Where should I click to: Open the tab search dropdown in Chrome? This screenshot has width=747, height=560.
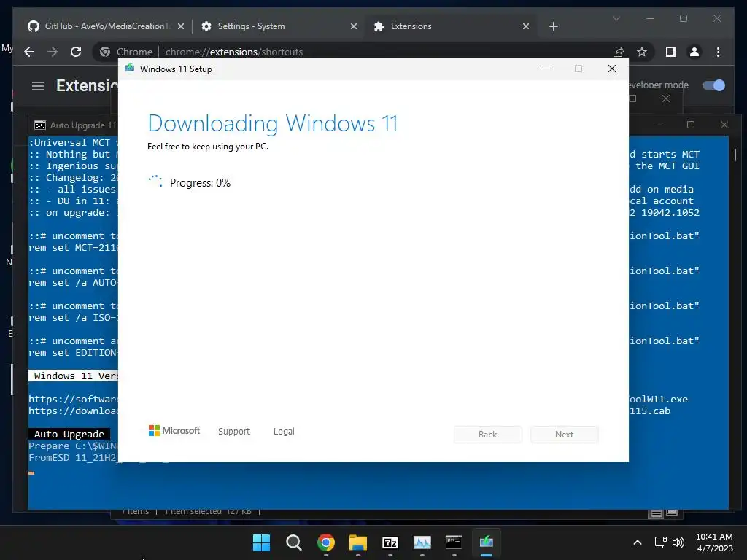(616, 18)
